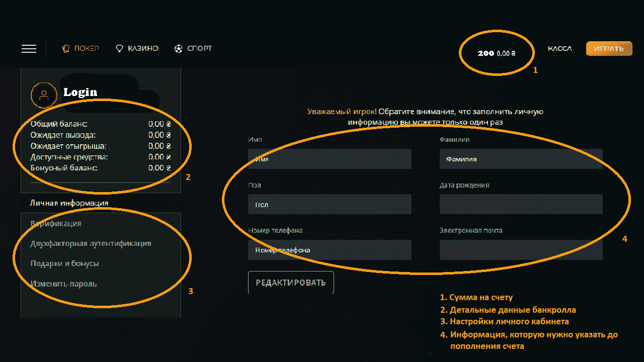Click the Доступные средства row
644x362 pixels.
pos(101,157)
